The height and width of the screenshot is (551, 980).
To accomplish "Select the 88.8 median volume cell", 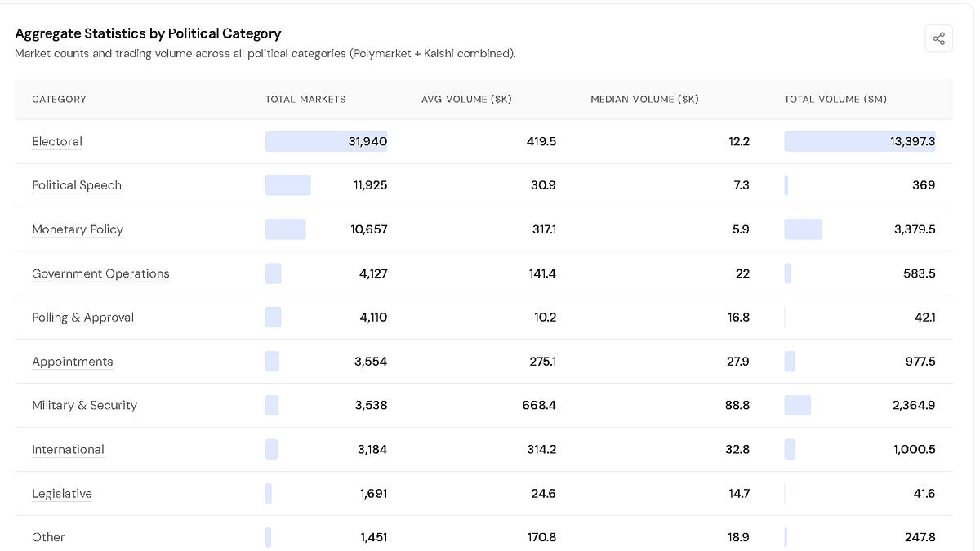I will point(737,405).
